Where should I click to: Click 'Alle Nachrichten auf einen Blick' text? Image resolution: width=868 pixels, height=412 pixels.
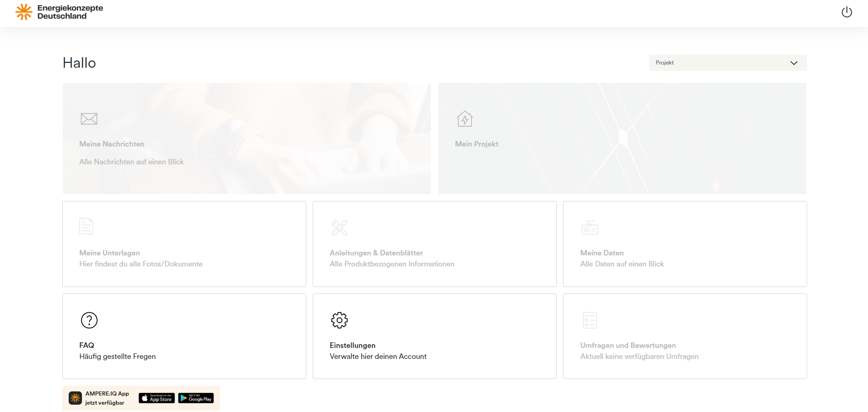[x=131, y=162]
